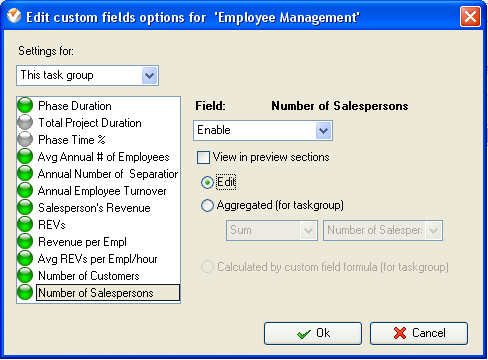Click green indicator beside Avg Annual # of Employees
This screenshot has width=488, height=360.
point(25,156)
